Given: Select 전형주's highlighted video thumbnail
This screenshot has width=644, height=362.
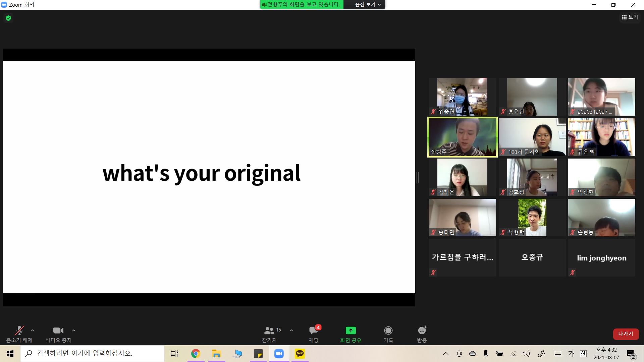Looking at the screenshot, I should click(x=462, y=137).
